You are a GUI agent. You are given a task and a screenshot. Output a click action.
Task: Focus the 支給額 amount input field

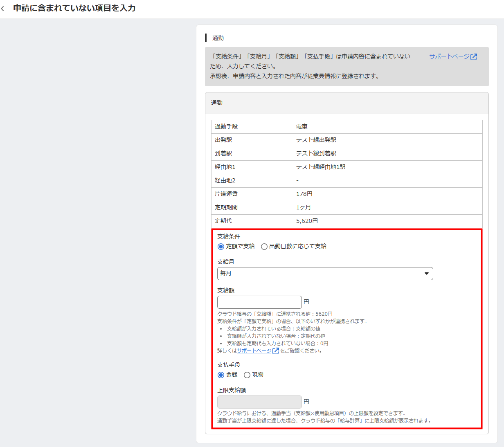point(259,302)
